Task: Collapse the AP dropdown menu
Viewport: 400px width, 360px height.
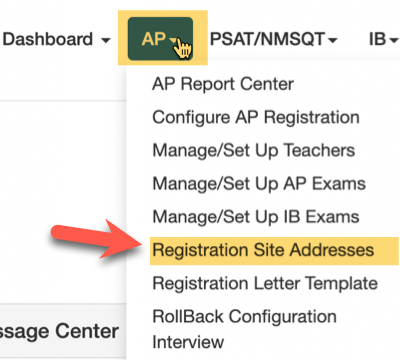Action: coord(160,39)
